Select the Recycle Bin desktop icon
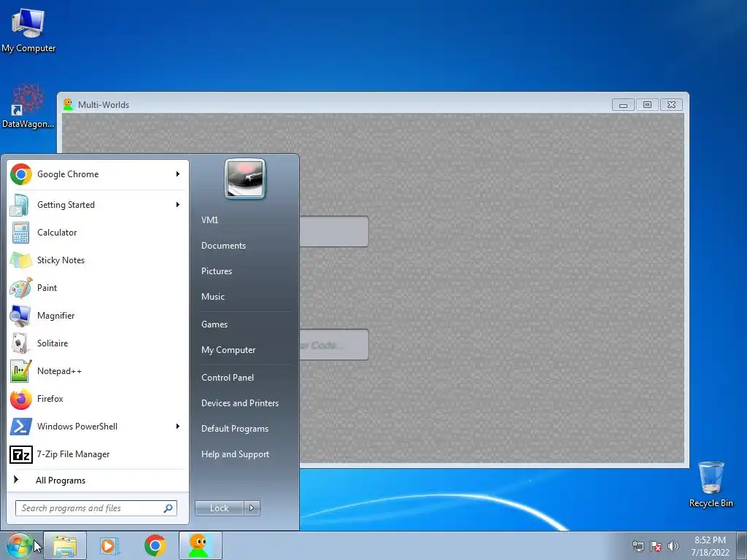747x560 pixels. click(x=711, y=485)
